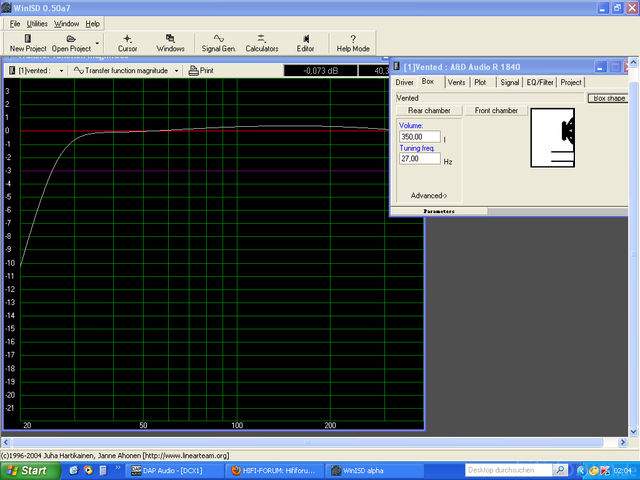Open the [1]vented project dropdown
Viewport: 640px width, 480px height.
click(x=61, y=71)
